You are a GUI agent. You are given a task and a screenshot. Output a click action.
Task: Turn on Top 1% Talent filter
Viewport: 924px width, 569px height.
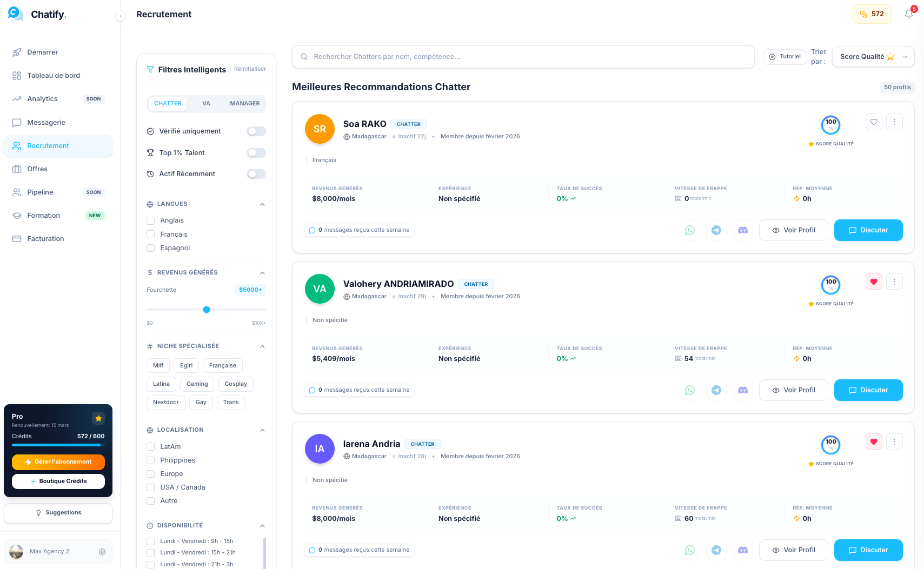(256, 153)
